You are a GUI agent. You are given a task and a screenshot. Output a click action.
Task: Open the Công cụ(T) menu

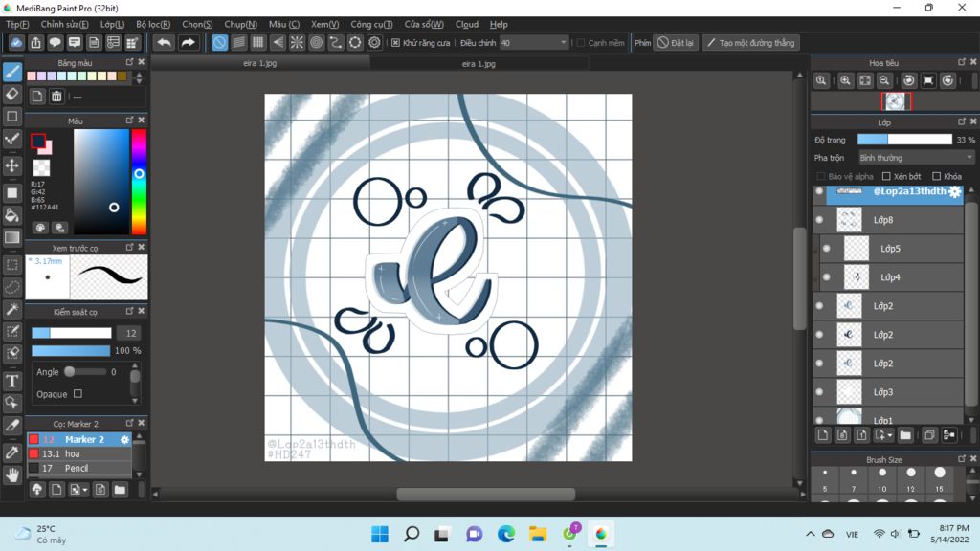coord(371,24)
